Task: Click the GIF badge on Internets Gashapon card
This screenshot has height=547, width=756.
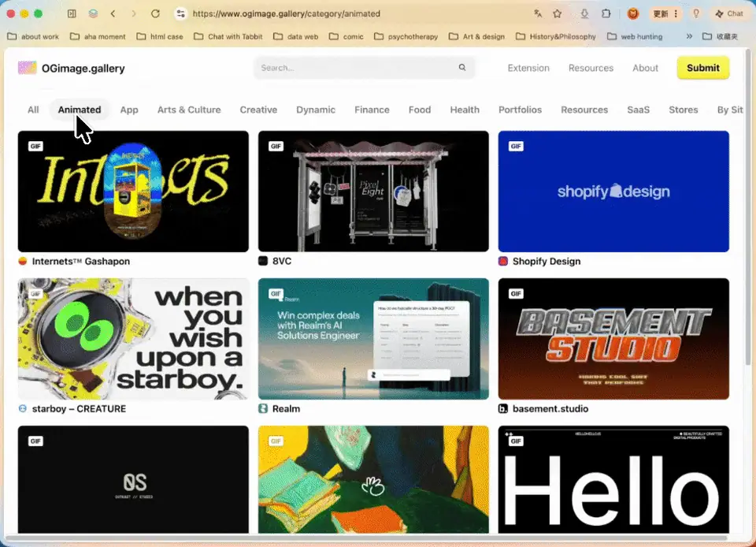Action: click(x=35, y=146)
